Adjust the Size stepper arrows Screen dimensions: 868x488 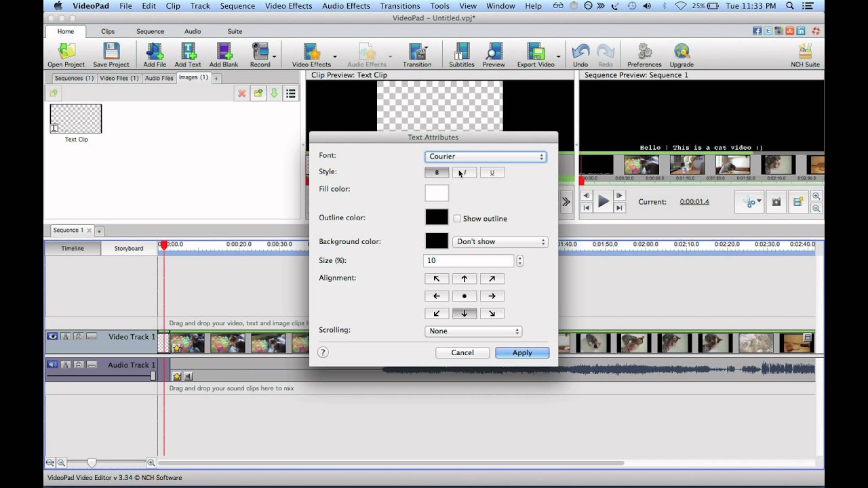pyautogui.click(x=519, y=260)
